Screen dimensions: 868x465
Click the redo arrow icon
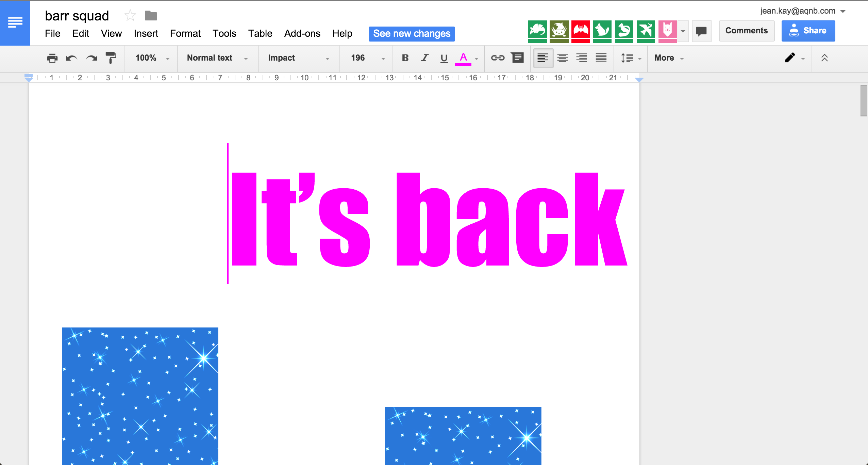[91, 58]
